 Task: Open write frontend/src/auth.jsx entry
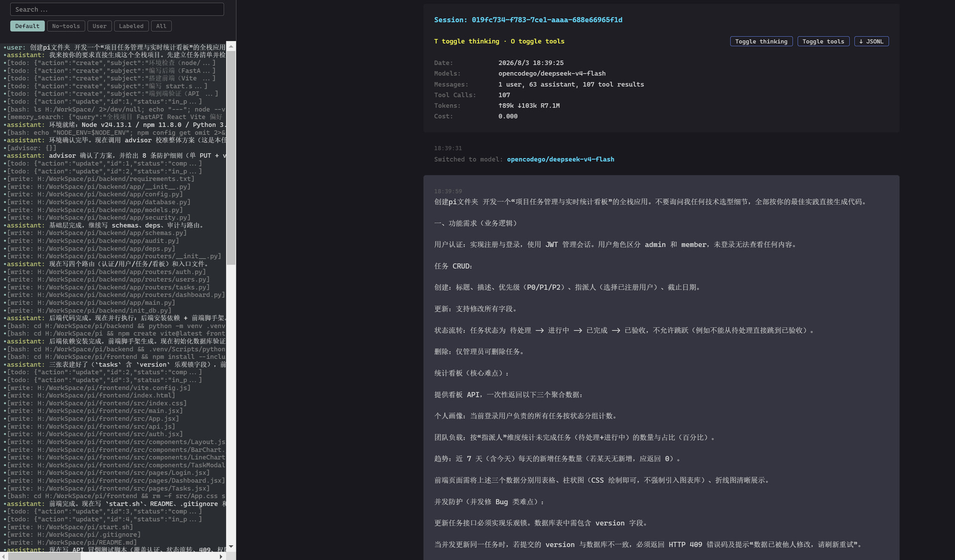point(95,434)
